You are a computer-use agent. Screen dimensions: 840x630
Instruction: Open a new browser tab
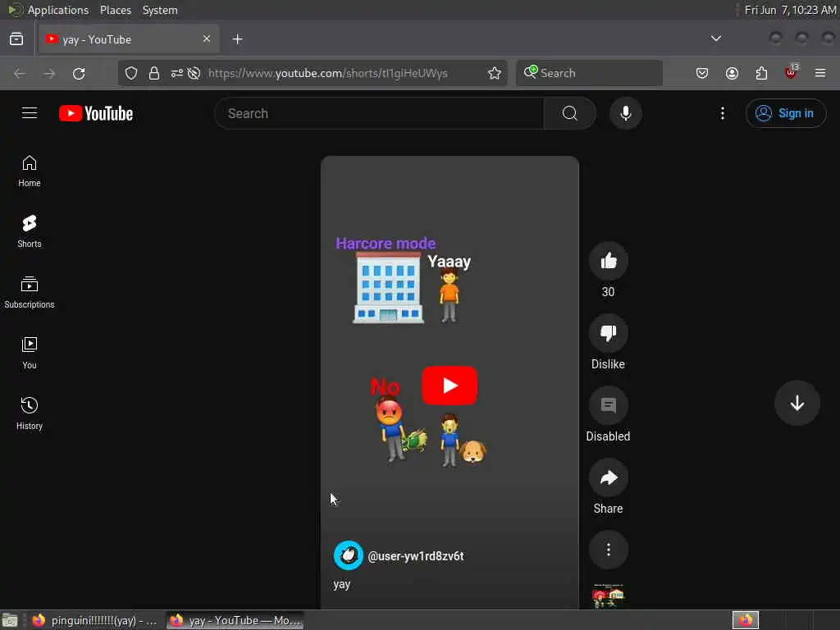237,39
